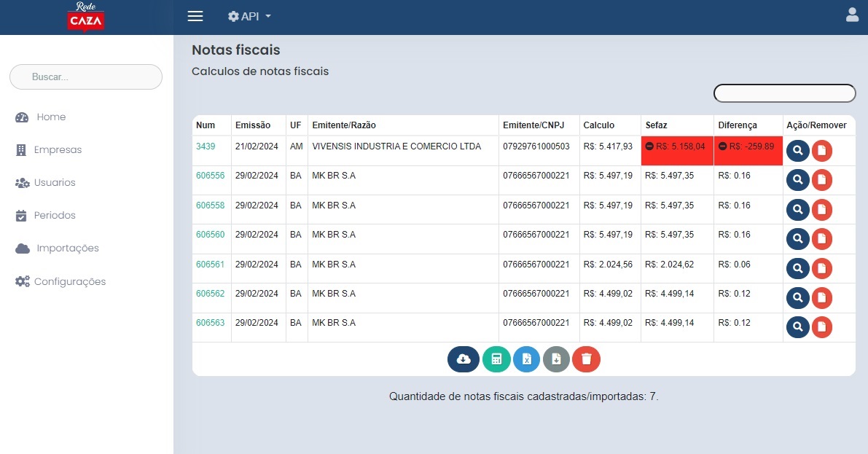868x454 pixels.
Task: Click the Rede Caza logo
Action: point(86,17)
